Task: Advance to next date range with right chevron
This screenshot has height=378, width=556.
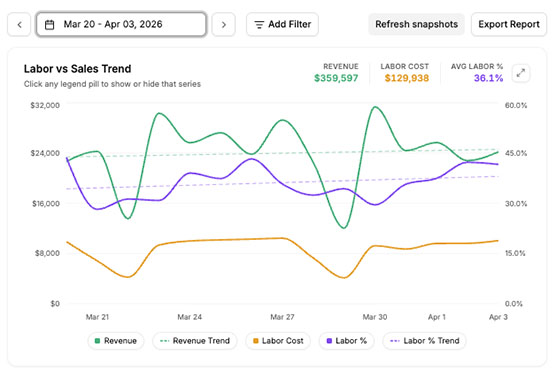Action: click(223, 24)
